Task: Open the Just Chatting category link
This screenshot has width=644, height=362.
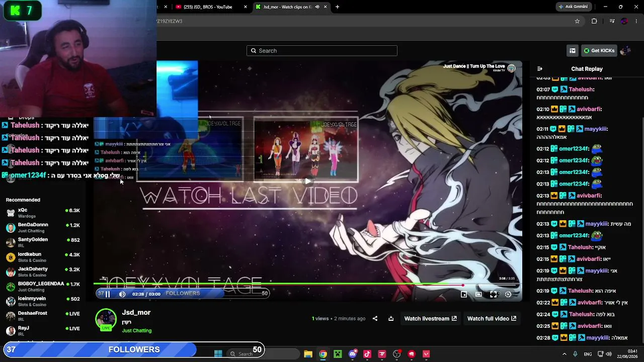Action: coord(136,330)
